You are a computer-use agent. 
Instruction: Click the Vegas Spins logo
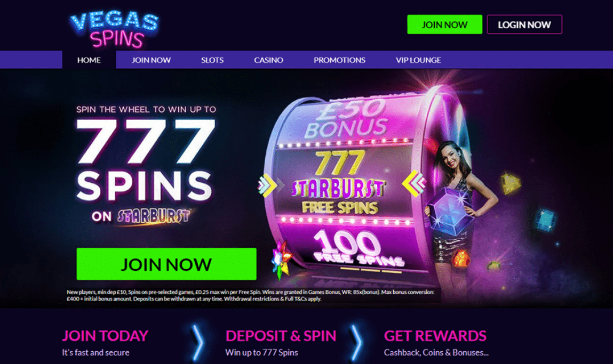tap(114, 29)
